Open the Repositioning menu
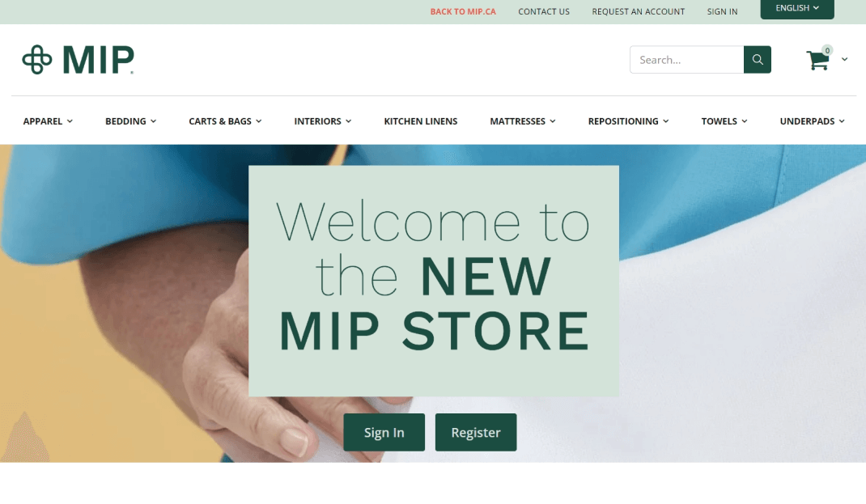The height and width of the screenshot is (504, 866). [629, 121]
